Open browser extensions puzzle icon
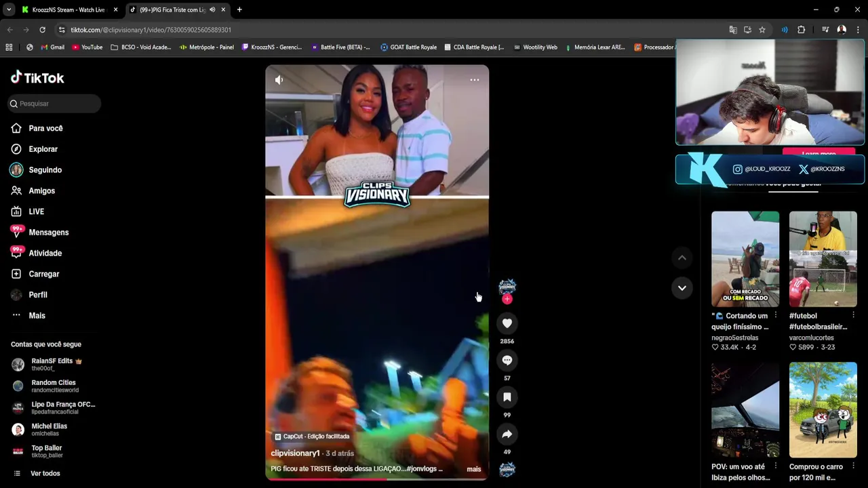The height and width of the screenshot is (488, 868). click(802, 30)
